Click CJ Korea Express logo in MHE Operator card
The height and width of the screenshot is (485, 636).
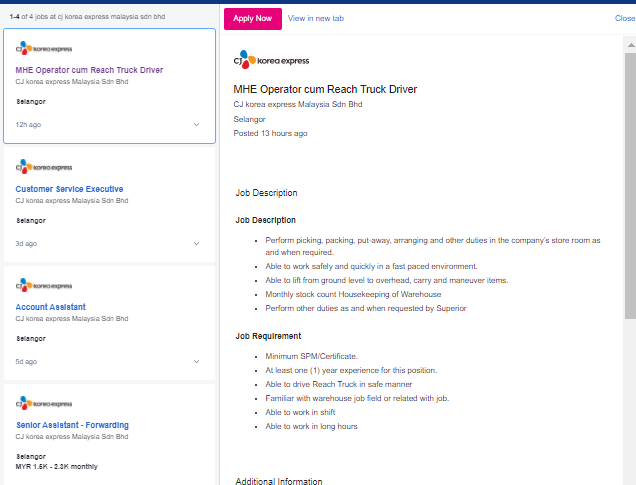point(44,49)
